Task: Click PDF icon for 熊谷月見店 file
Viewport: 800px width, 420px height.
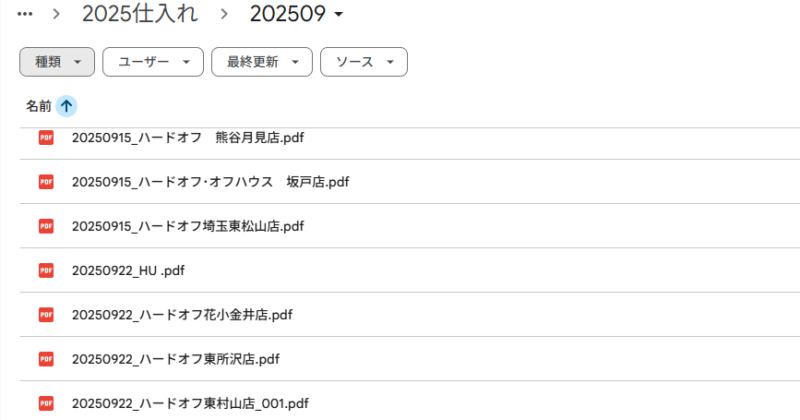Action: click(x=46, y=137)
